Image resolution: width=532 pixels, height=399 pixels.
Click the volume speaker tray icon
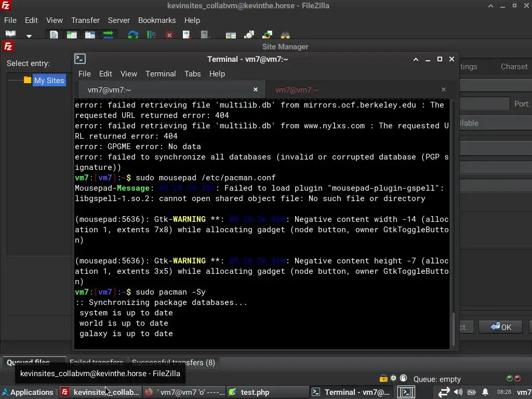(458, 392)
